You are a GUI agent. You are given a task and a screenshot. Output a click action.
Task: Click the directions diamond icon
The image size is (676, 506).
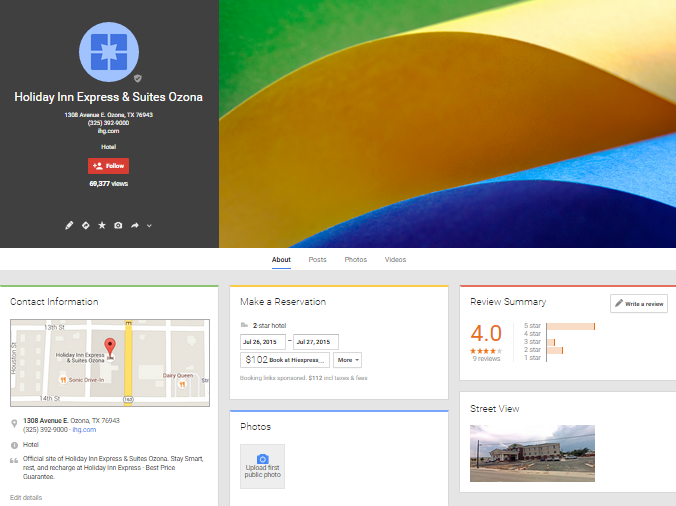tap(85, 226)
